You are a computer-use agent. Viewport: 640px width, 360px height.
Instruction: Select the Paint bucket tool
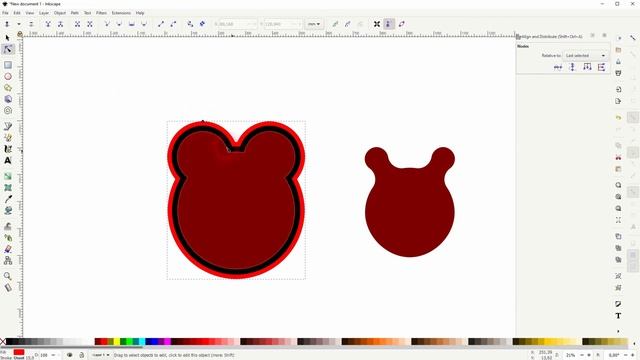click(8, 210)
